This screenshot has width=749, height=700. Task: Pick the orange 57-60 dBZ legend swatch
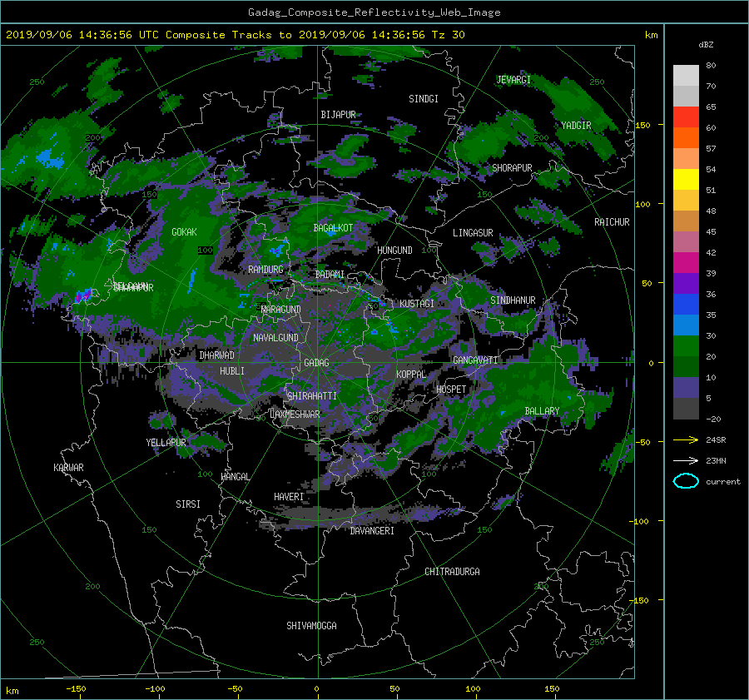pos(686,138)
